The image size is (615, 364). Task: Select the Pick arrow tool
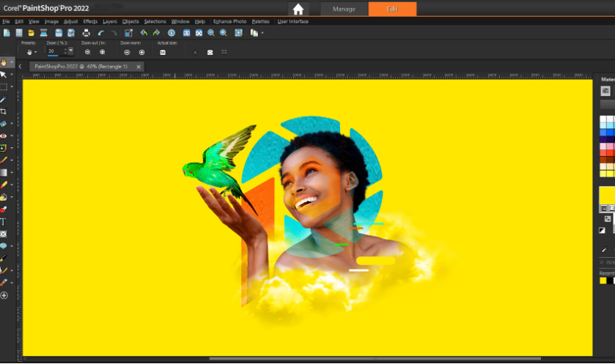(4, 75)
